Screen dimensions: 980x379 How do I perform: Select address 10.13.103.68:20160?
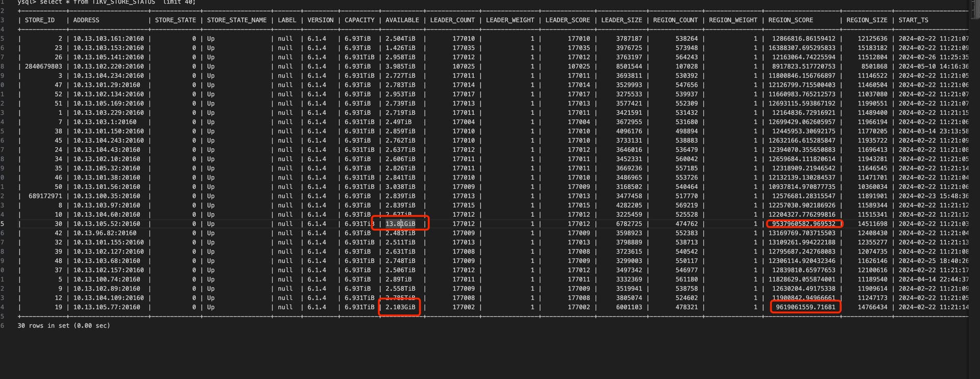[107, 261]
